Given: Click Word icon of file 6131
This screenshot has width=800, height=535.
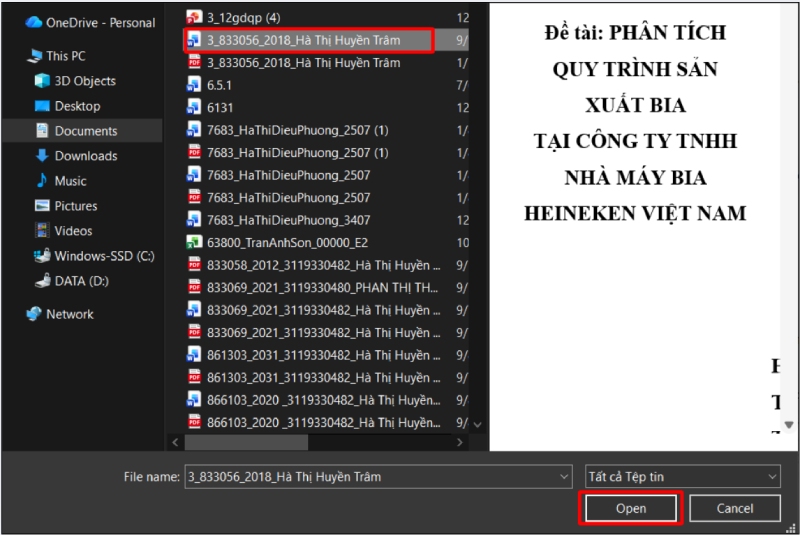Looking at the screenshot, I should click(194, 107).
